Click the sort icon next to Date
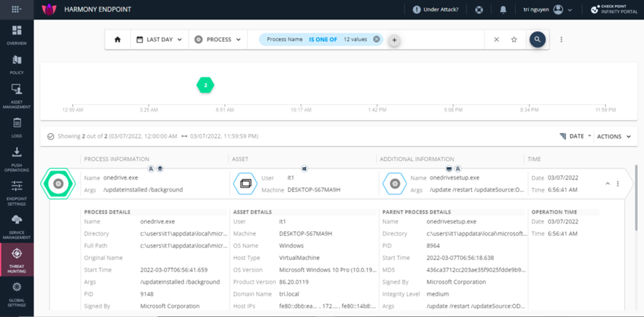Screen dimensions: 644x317 tap(562, 136)
